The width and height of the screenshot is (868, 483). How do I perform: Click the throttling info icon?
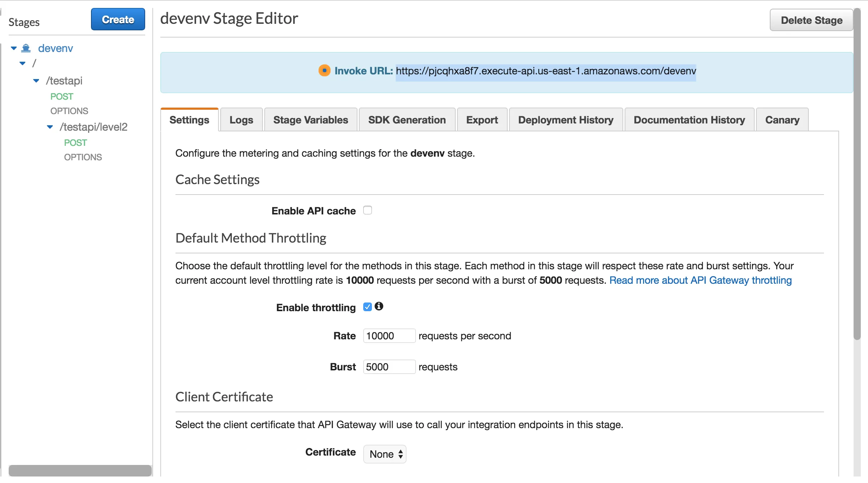point(378,306)
